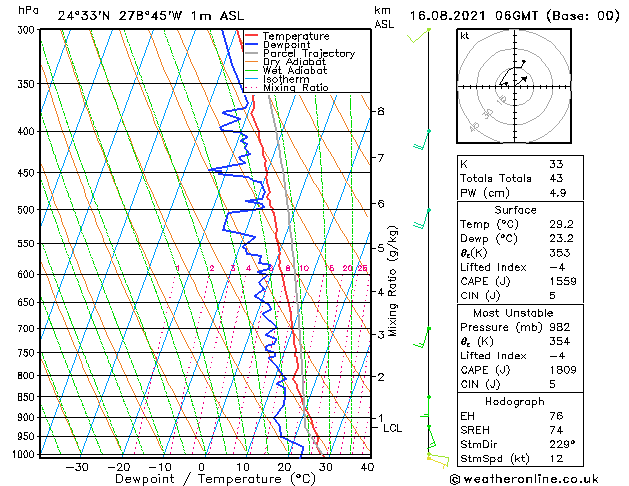
Task: Click the hodograph wind plot
Action: tap(514, 86)
